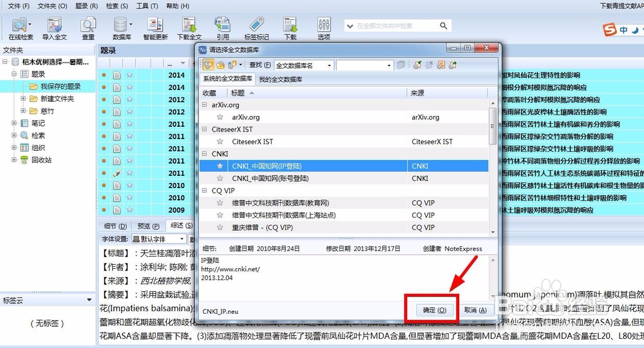Click the document icon of the first 2014 record
Image resolution: width=644 pixels, height=348 pixels.
click(117, 75)
